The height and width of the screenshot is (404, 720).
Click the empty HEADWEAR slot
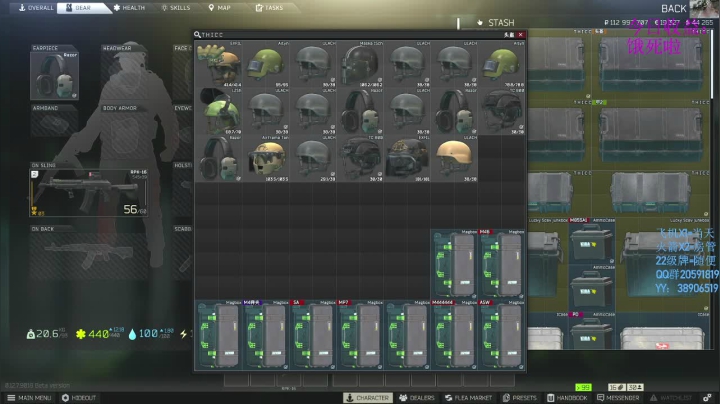point(125,76)
